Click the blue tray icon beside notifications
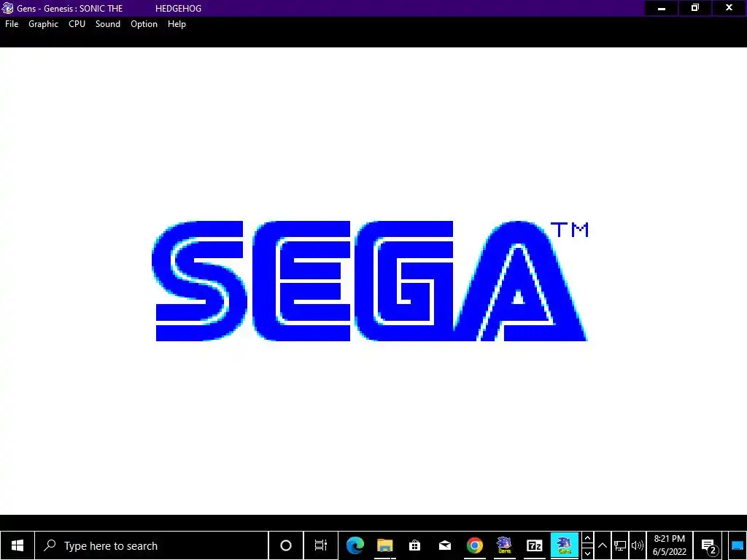The width and height of the screenshot is (747, 560). pyautogui.click(x=738, y=545)
